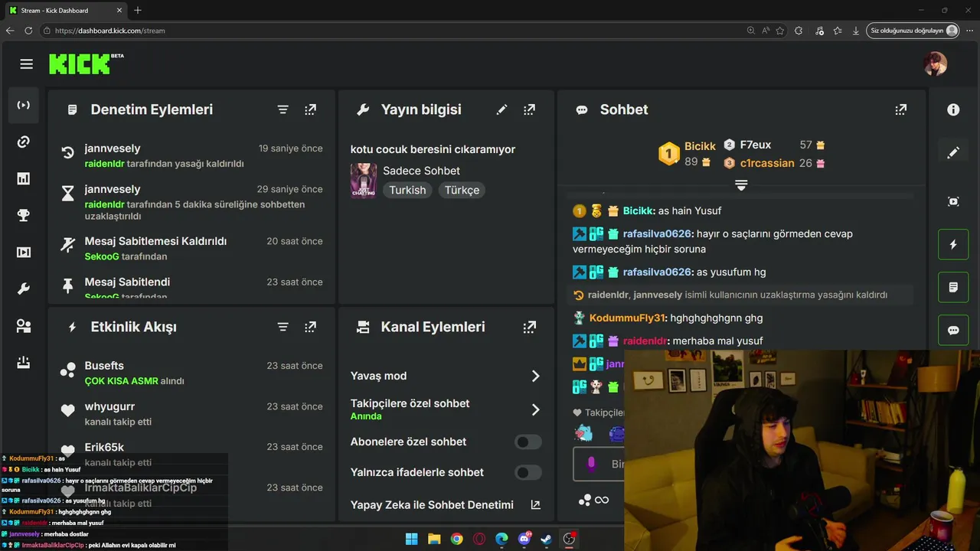980x551 pixels.
Task: Open F7eux's name in the gift leaderboard
Action: coord(755,145)
